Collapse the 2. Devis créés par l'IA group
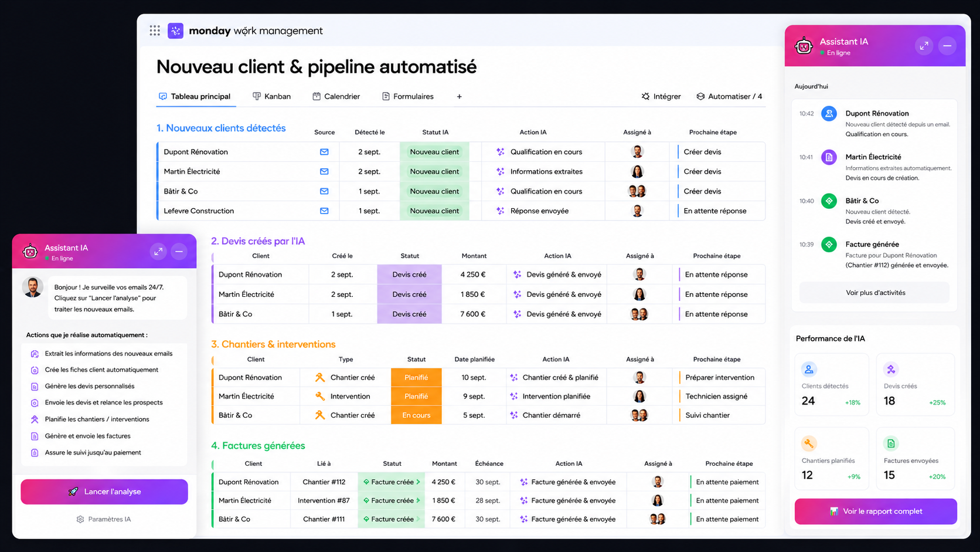This screenshot has height=552, width=980. (258, 241)
